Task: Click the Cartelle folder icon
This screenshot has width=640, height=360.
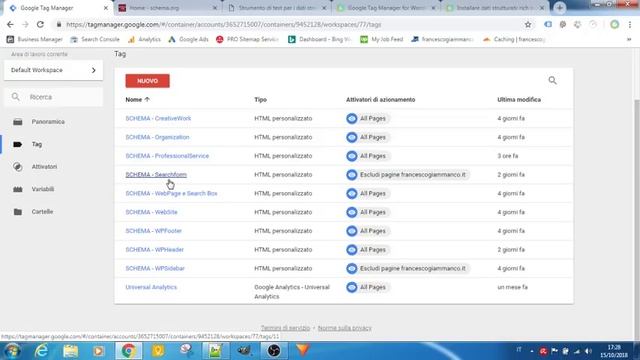Action: 18,211
